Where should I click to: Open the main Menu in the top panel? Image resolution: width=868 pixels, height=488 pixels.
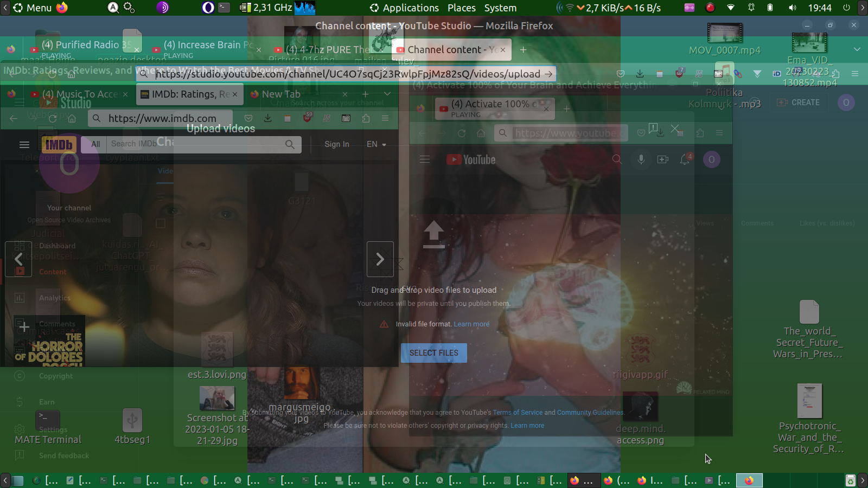(33, 8)
